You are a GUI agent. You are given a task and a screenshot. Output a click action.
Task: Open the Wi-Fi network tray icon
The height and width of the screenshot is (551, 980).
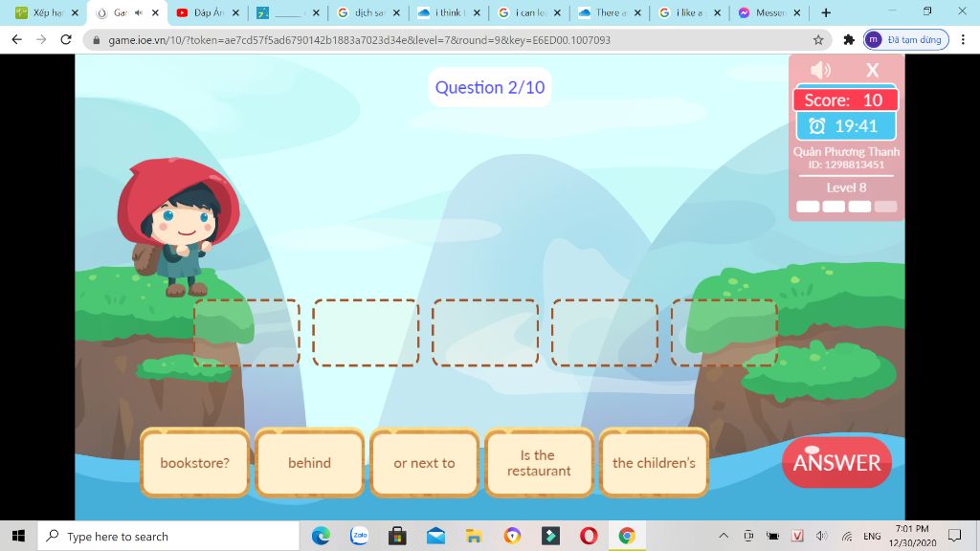click(x=847, y=536)
